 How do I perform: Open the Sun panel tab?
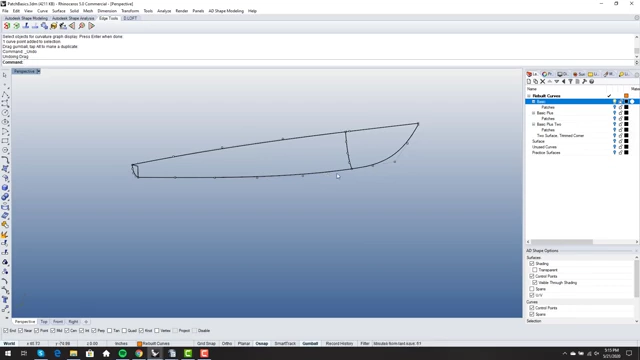click(579, 74)
